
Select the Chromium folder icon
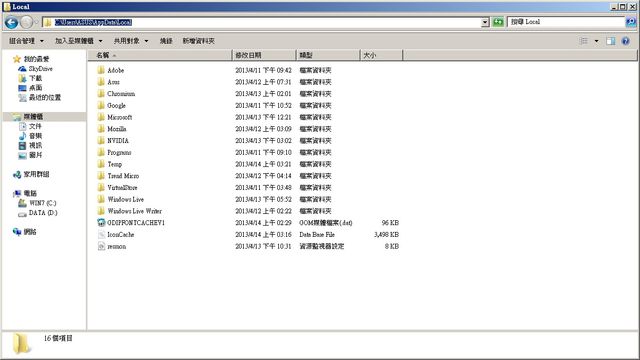[101, 93]
